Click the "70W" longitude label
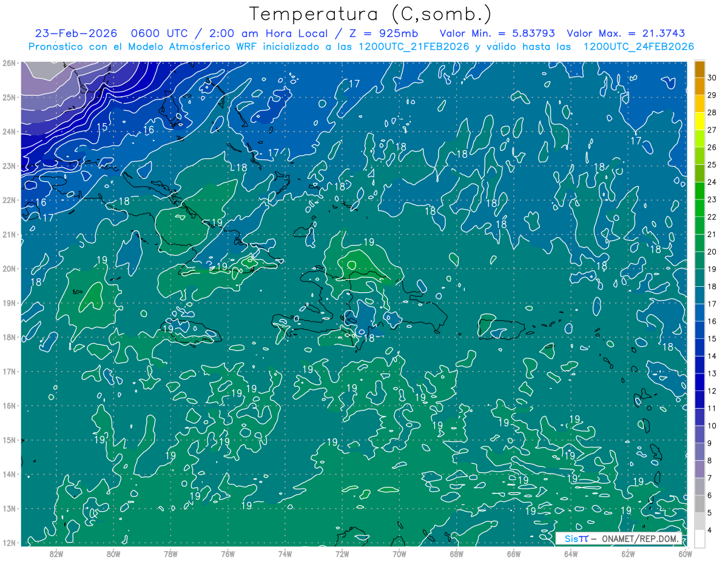Image resolution: width=728 pixels, height=562 pixels. click(x=399, y=554)
